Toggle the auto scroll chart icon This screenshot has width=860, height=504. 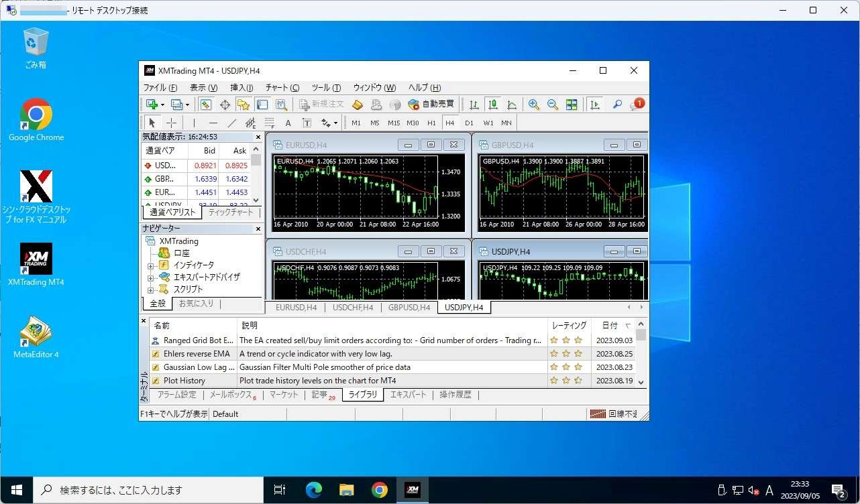pyautogui.click(x=594, y=105)
